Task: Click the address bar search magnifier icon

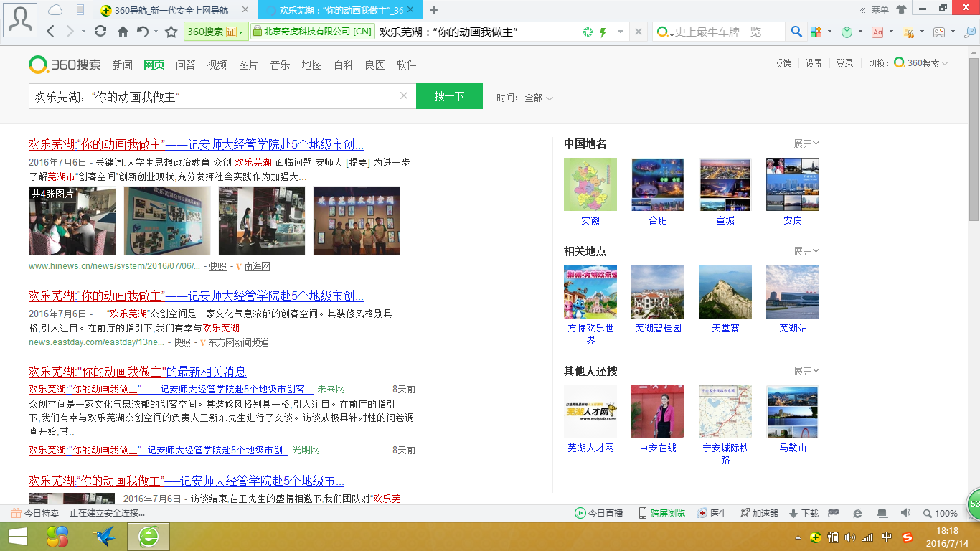Action: click(796, 32)
